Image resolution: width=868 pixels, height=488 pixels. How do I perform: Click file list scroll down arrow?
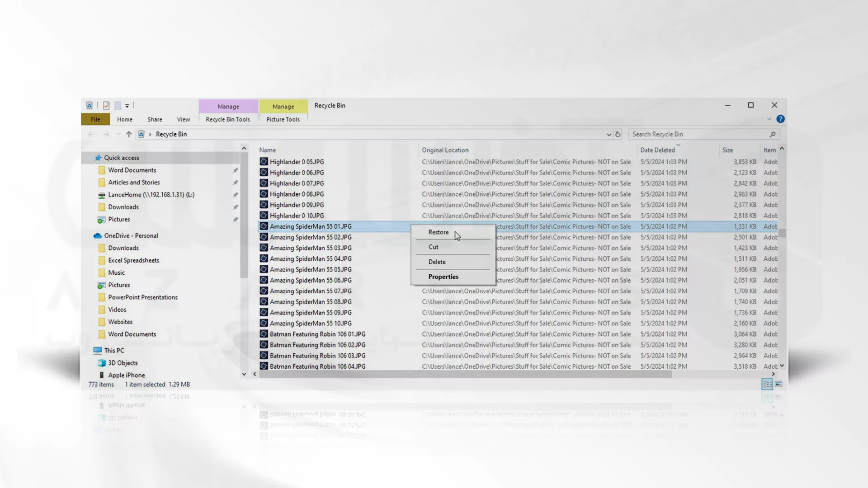782,366
